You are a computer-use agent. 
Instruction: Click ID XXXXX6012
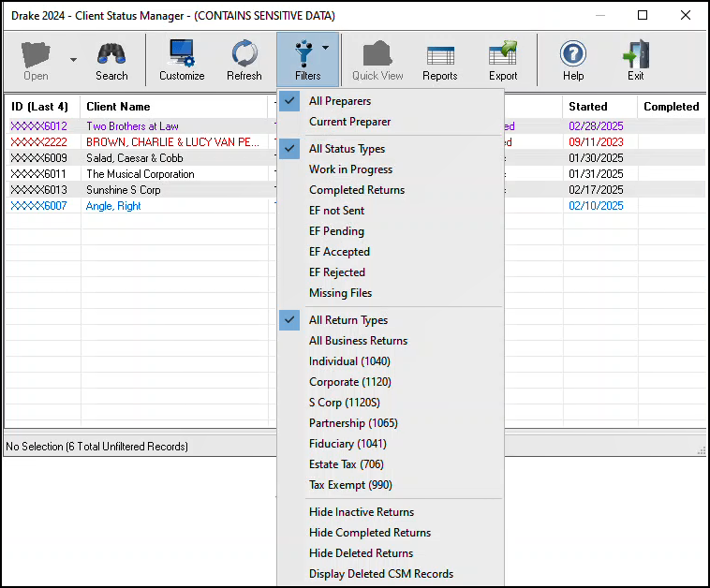(39, 126)
